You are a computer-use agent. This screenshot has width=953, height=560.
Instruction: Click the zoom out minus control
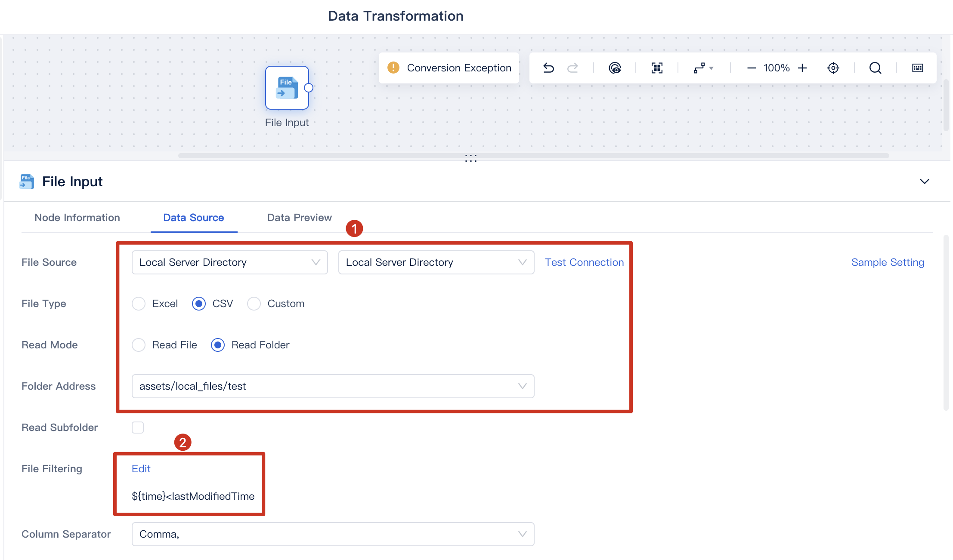751,68
